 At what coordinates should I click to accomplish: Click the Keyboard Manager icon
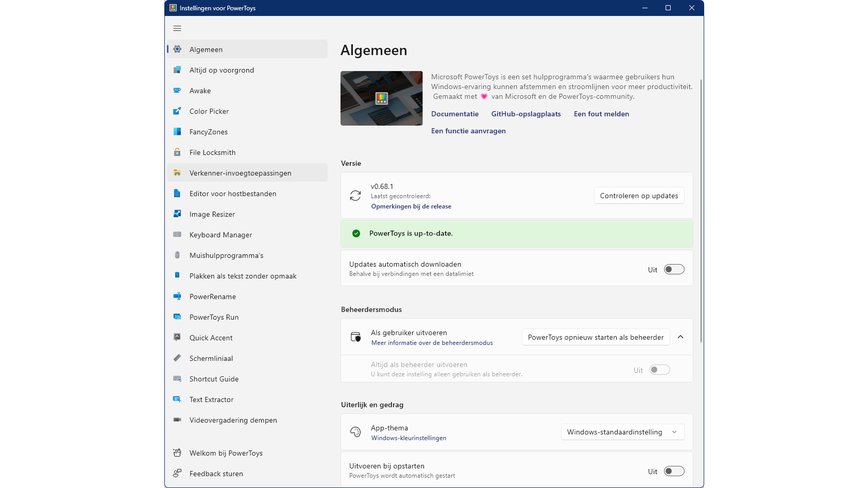tap(177, 235)
